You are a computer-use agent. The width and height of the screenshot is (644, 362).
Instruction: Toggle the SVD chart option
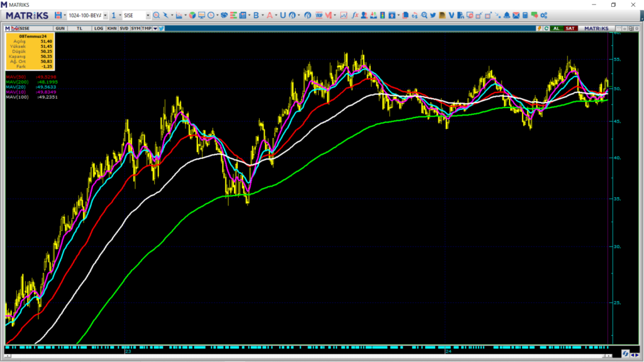[x=124, y=28]
